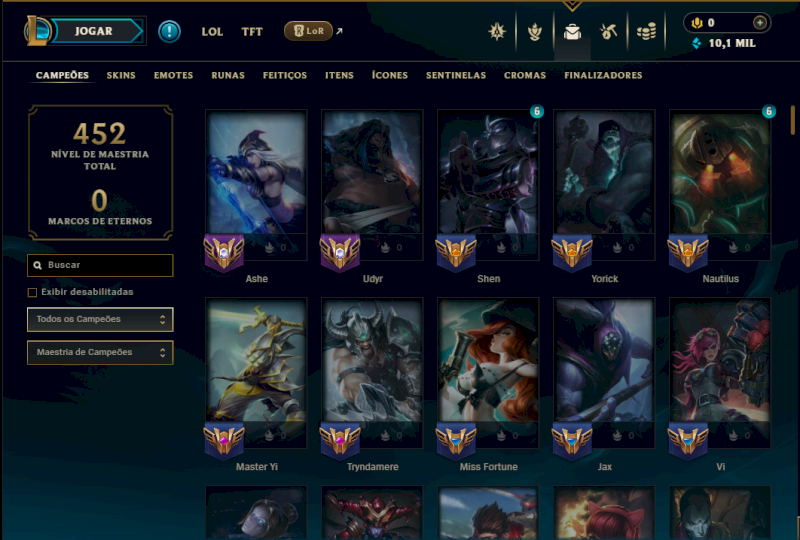Image resolution: width=800 pixels, height=540 pixels.
Task: Click the League logo beside Jogar
Action: tap(37, 31)
